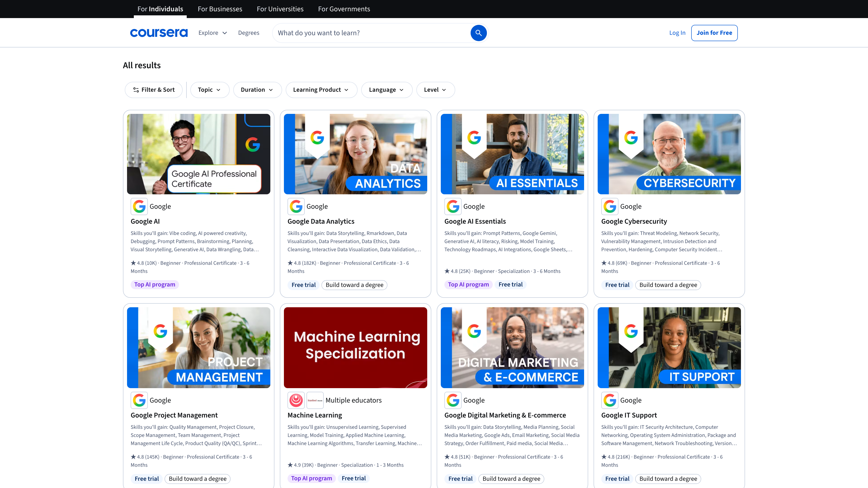Click Google logo icon on Project Management card
Viewport: 868px width, 488px height.
pyautogui.click(x=139, y=400)
